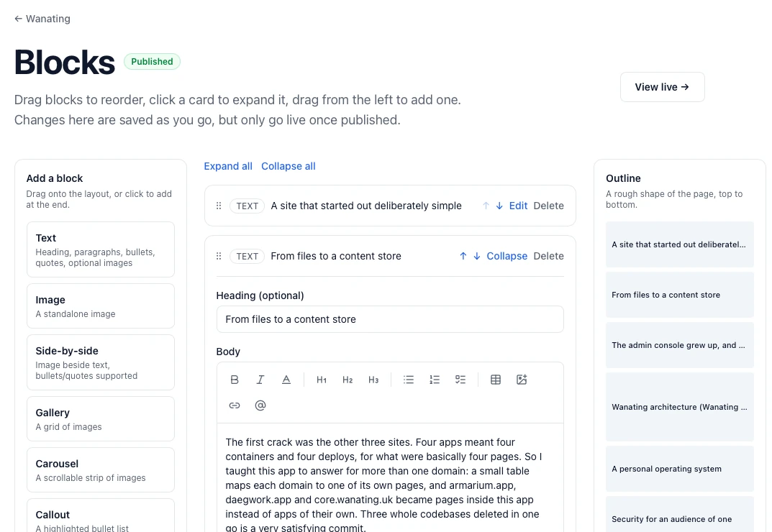Insert a numbered list

click(435, 380)
